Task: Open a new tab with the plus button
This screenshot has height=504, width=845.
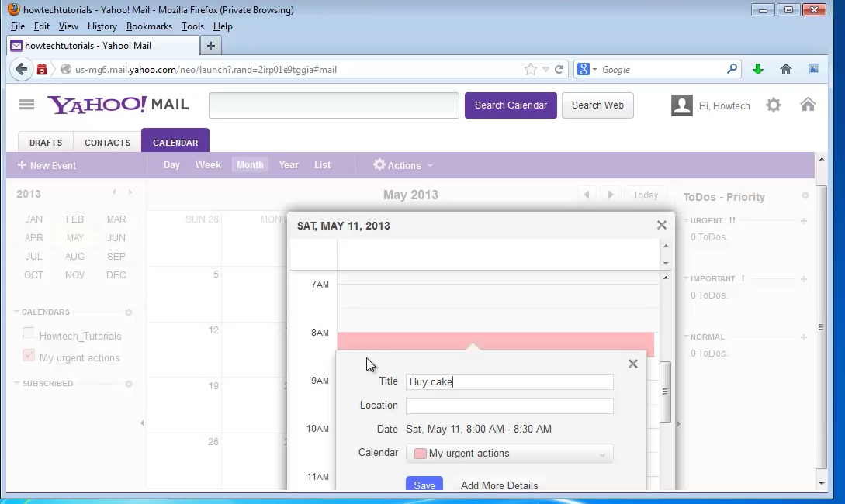Action: coord(211,46)
